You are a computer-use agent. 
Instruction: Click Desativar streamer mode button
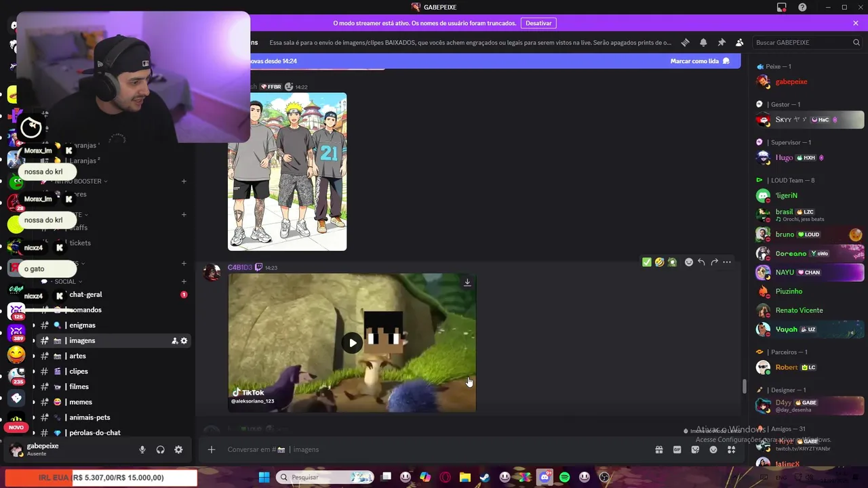pyautogui.click(x=538, y=23)
